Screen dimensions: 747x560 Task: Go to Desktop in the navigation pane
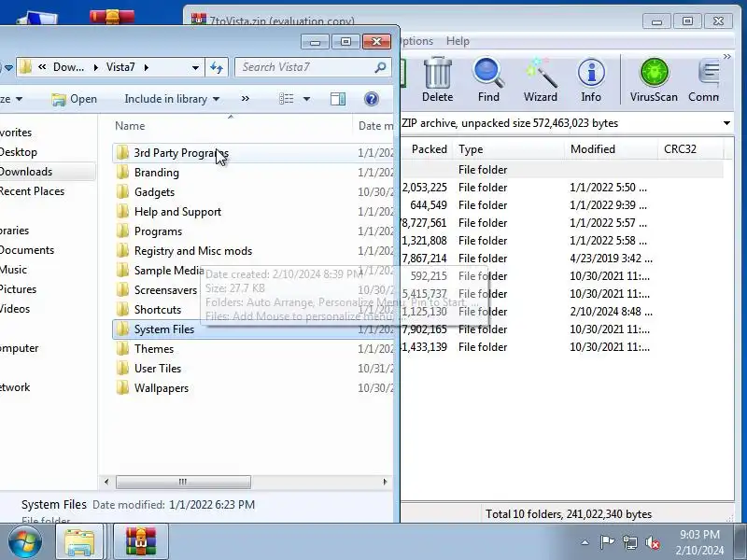coord(18,152)
